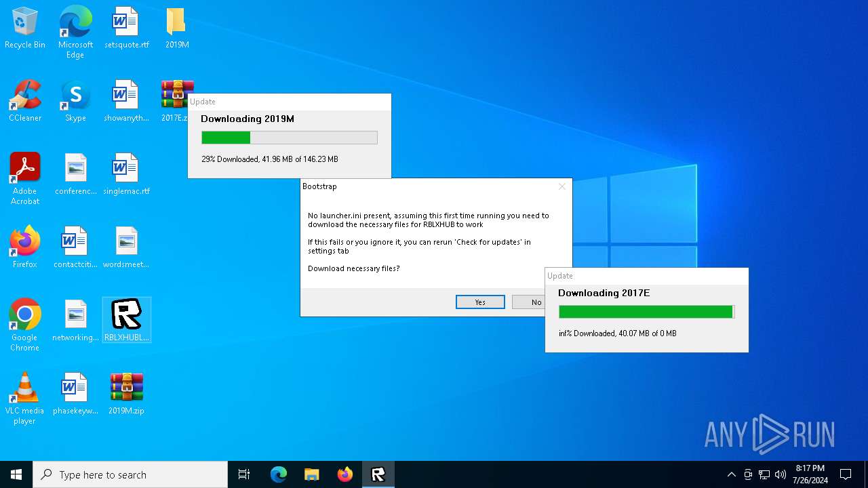The height and width of the screenshot is (488, 868).
Task: Select the 2019M.zip archive icon
Action: [126, 394]
